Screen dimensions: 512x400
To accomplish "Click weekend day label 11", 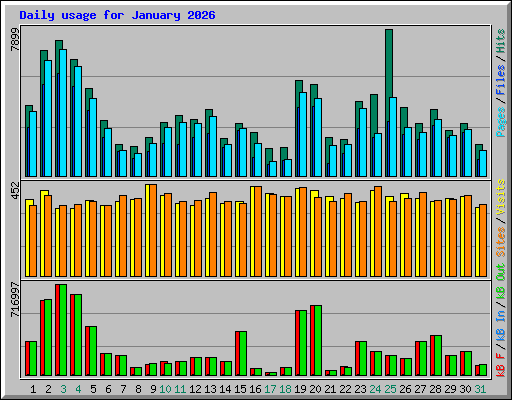I will click(180, 389).
